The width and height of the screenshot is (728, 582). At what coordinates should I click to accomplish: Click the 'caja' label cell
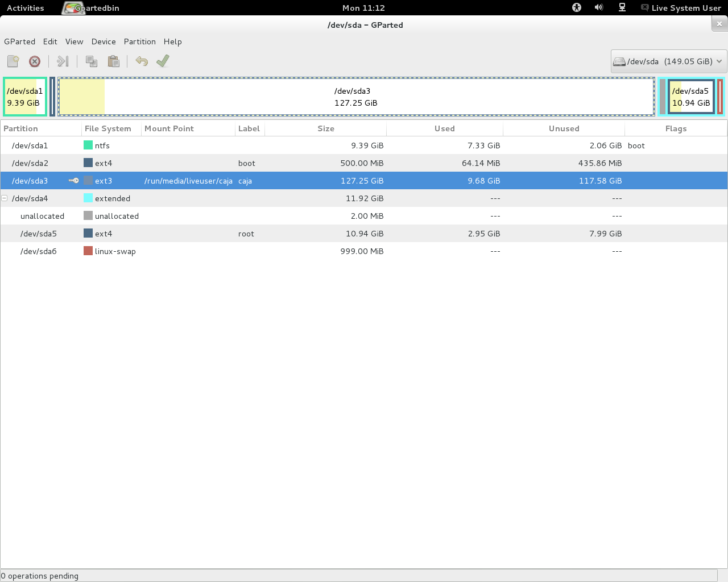point(245,181)
